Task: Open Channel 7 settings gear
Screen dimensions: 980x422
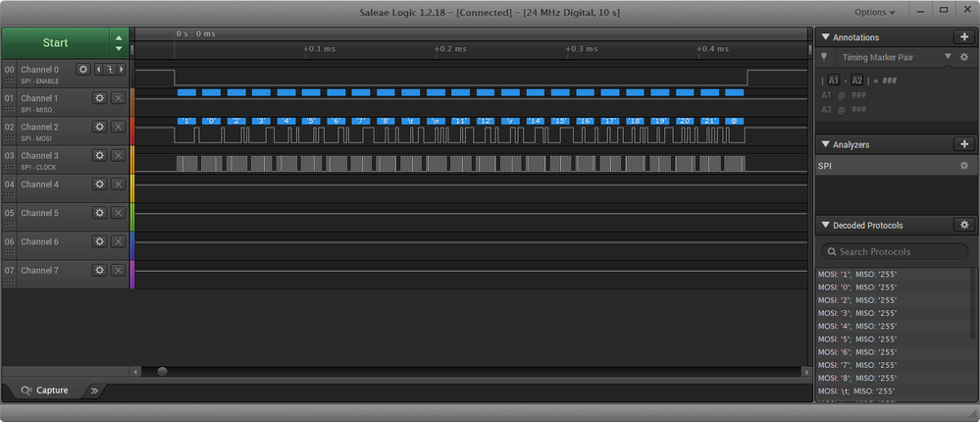Action: pos(99,270)
